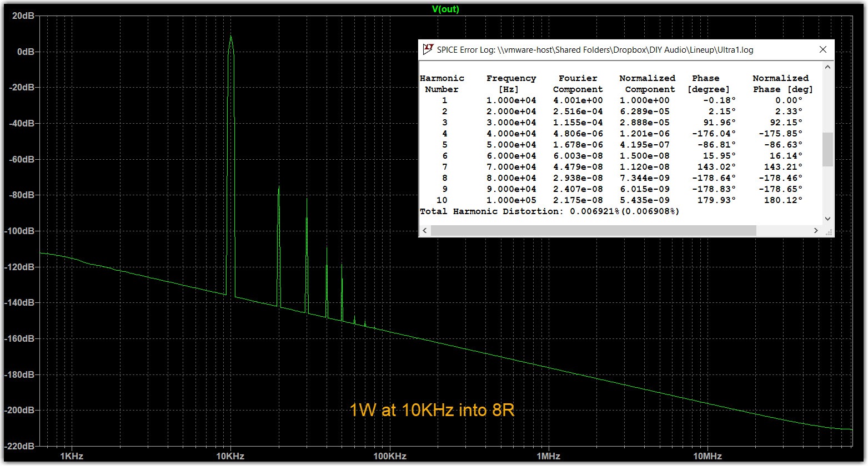This screenshot has width=868, height=466.
Task: Click the LTspice icon in log title bar
Action: (x=428, y=49)
